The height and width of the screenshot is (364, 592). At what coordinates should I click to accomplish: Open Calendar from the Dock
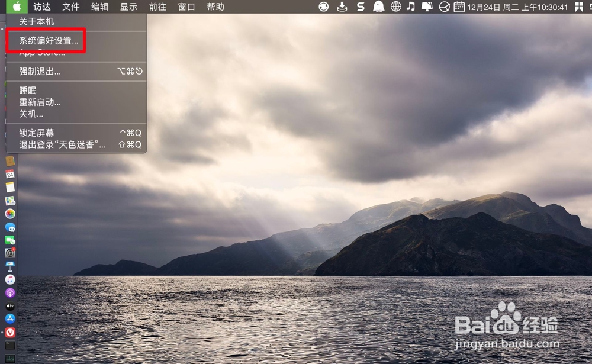10,175
